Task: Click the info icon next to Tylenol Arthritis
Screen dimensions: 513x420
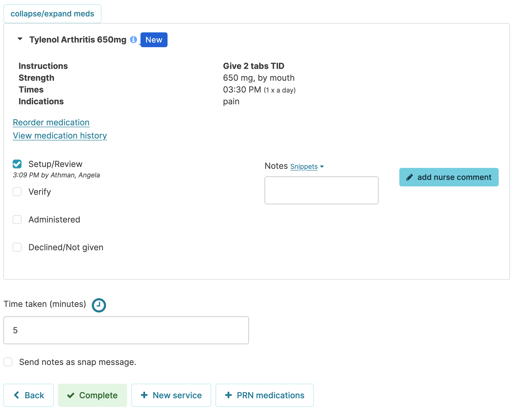Action: (x=133, y=40)
